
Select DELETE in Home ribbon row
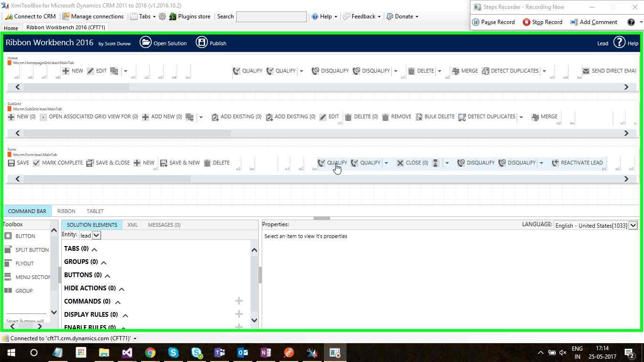coord(421,71)
